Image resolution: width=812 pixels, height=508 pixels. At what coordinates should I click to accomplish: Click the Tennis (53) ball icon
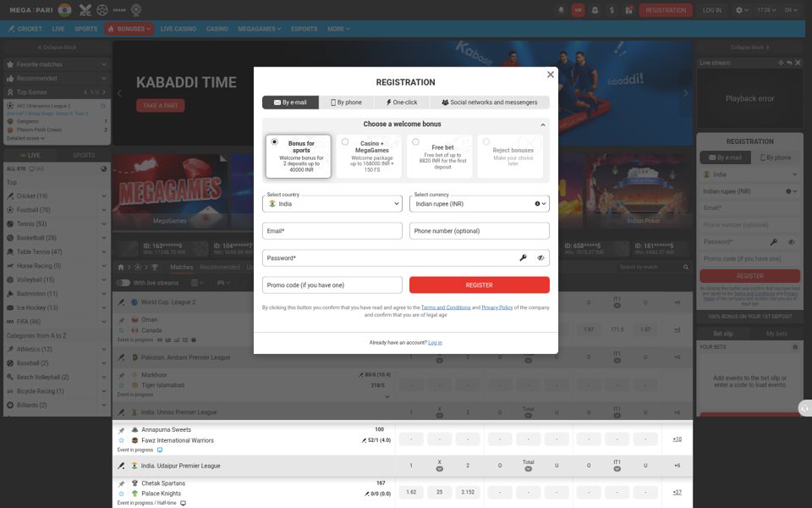(10, 224)
